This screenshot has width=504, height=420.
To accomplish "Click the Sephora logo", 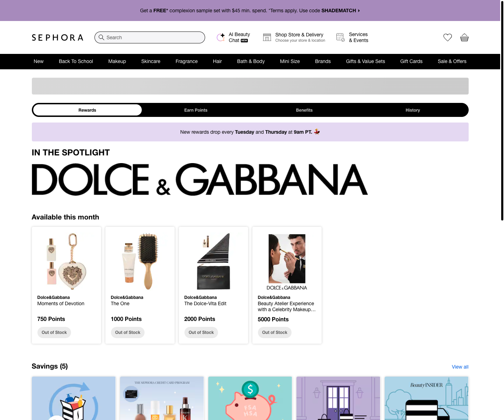I will click(57, 37).
